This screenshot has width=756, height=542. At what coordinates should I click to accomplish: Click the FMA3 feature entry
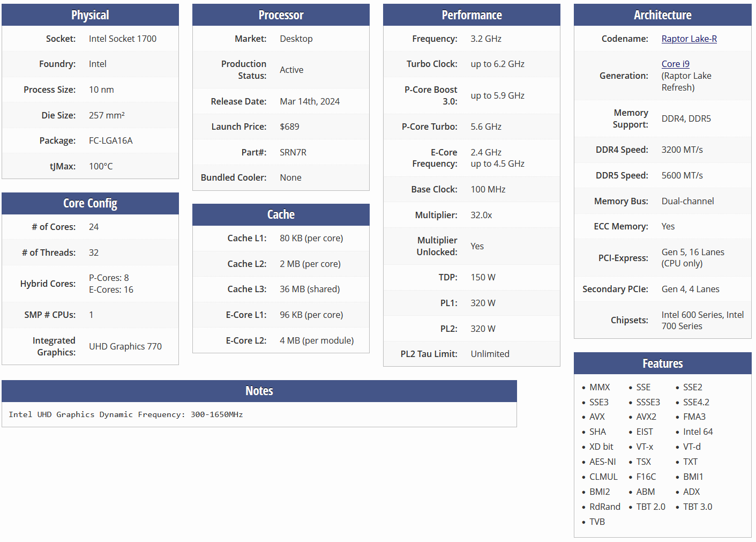pyautogui.click(x=694, y=417)
